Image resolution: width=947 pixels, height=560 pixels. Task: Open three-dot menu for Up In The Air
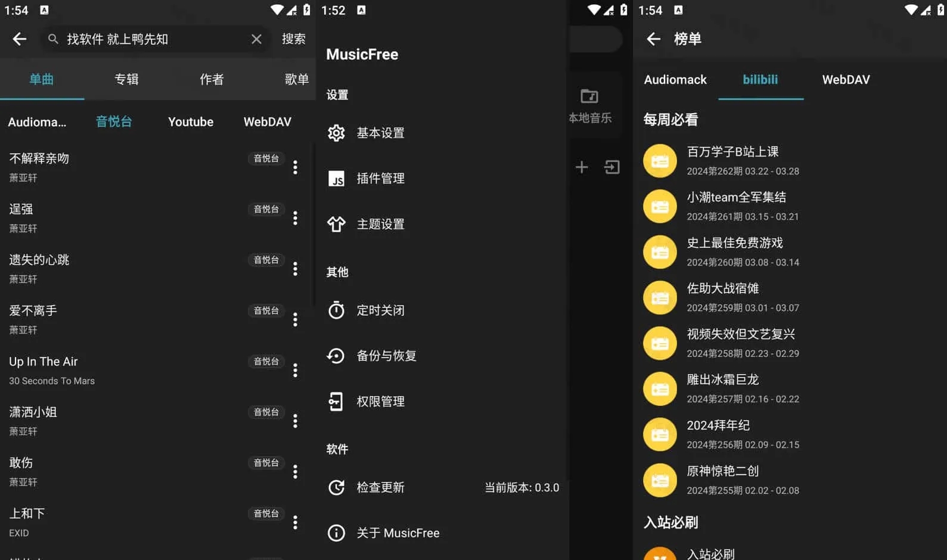[295, 371]
